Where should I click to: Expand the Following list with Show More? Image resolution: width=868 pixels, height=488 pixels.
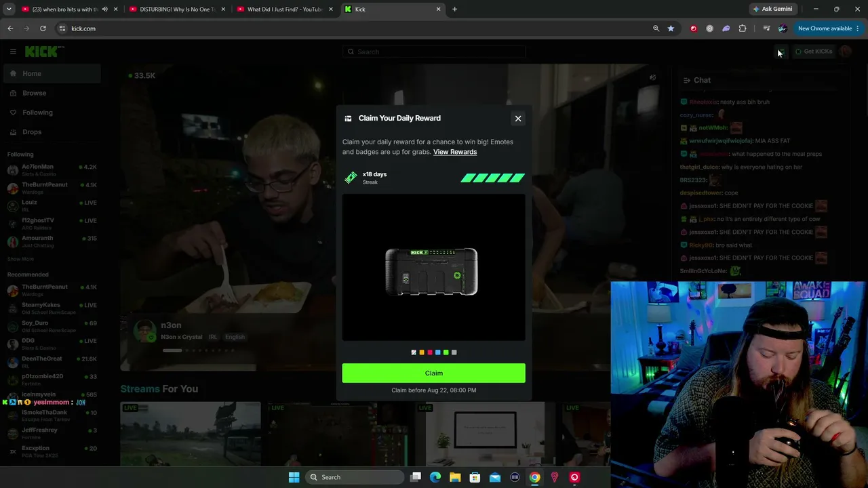pyautogui.click(x=20, y=259)
